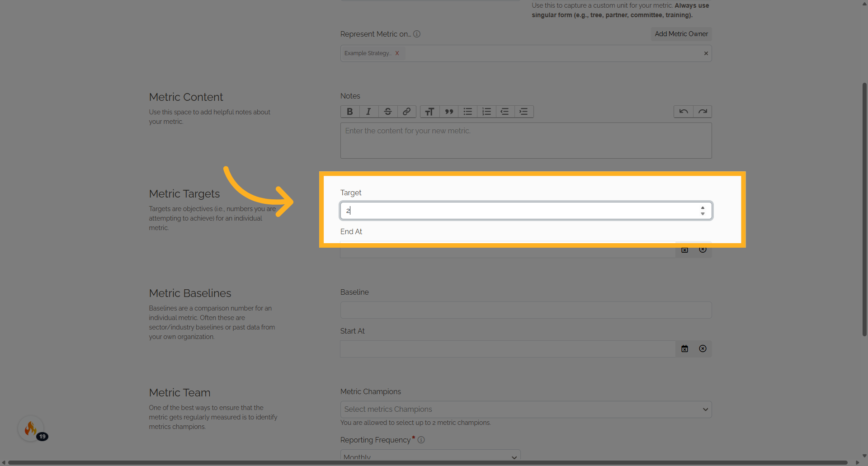
Task: Click the Metric Targets heading
Action: 184,194
